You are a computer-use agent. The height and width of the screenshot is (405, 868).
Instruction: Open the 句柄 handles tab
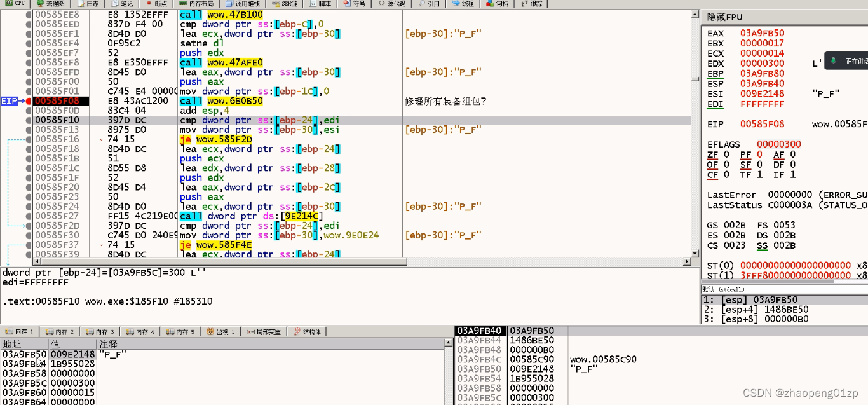pyautogui.click(x=498, y=3)
